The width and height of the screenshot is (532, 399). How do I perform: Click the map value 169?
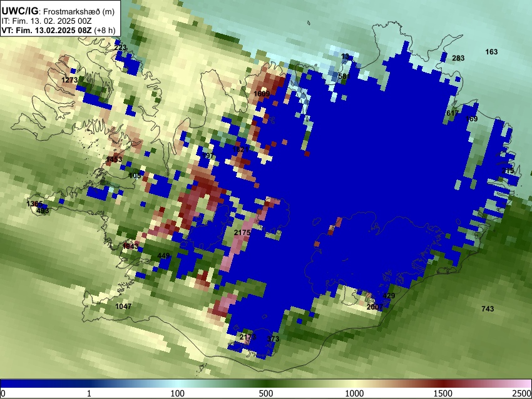(472, 119)
